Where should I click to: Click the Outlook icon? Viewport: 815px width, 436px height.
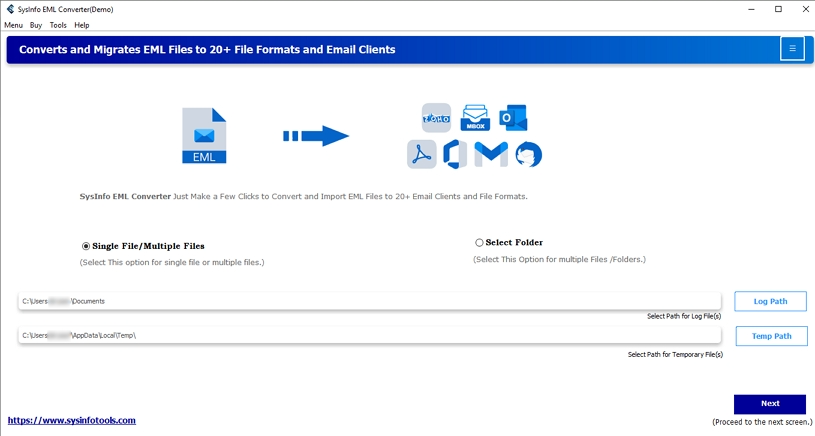click(513, 118)
